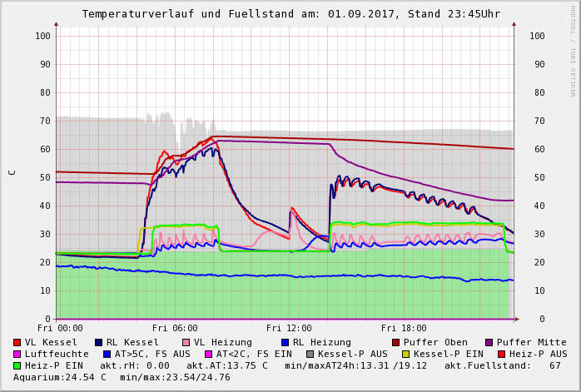The image size is (581, 392).
Task: Click the Aquarium temperature readout text
Action: point(60,377)
